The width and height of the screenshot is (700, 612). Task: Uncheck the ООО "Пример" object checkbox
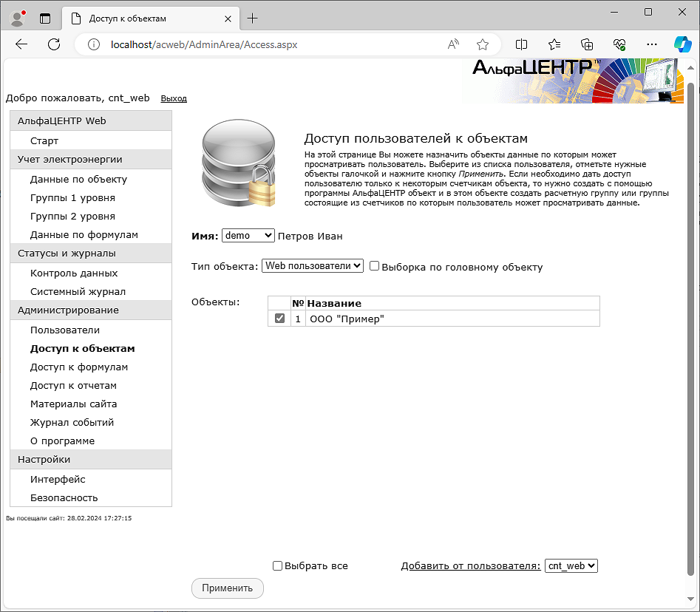pyautogui.click(x=279, y=319)
